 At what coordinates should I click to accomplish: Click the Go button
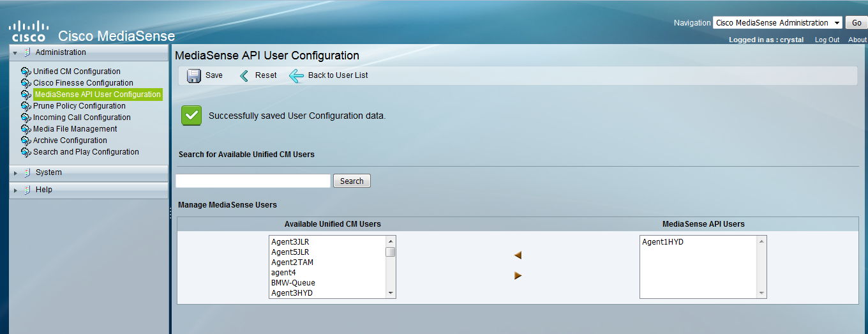coord(857,23)
